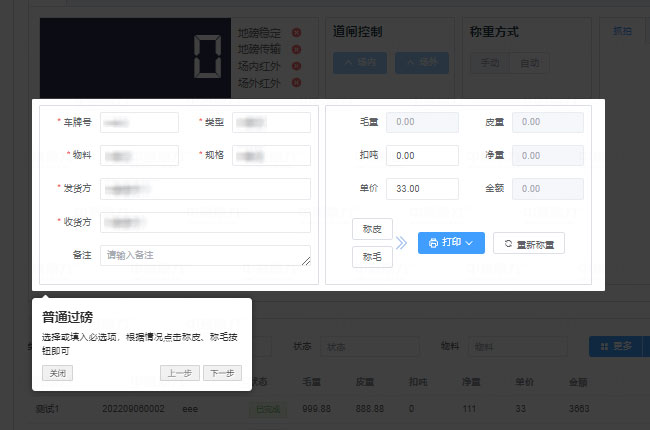Viewport: 650px width, 430px height.
Task: Click the 单价 input showing 33.00
Action: (x=422, y=188)
